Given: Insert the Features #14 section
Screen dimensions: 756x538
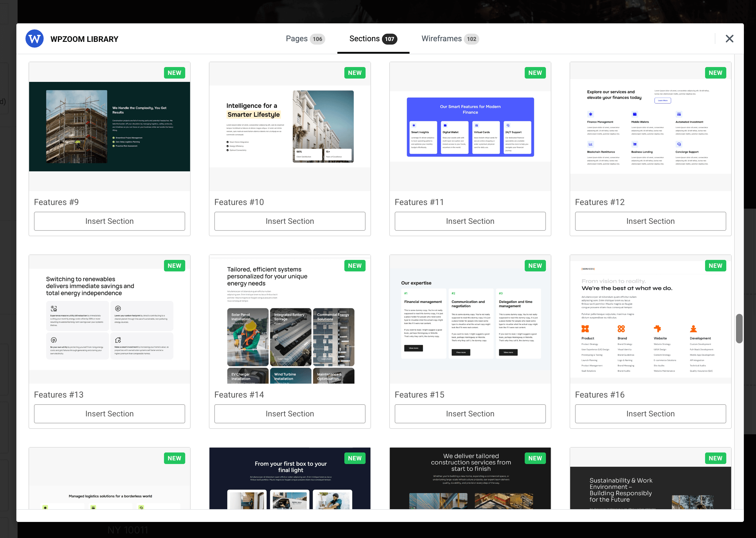Looking at the screenshot, I should (289, 413).
